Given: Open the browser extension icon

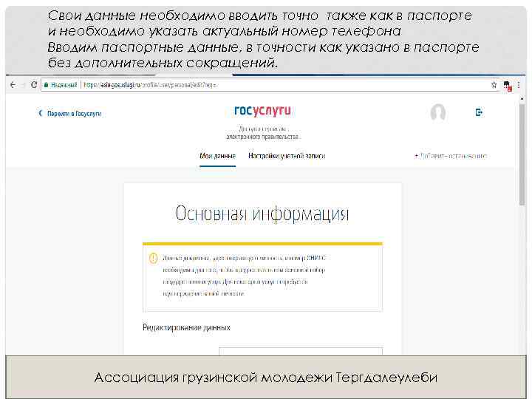Looking at the screenshot, I should (507, 86).
